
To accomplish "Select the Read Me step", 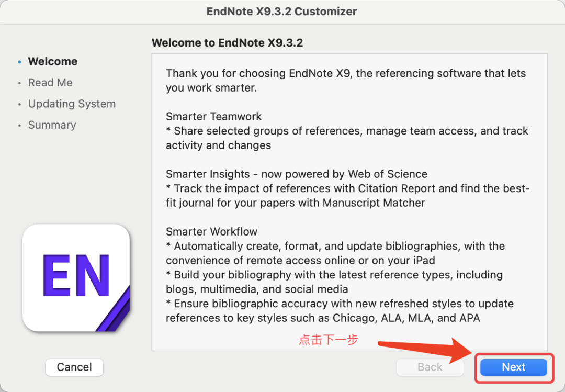I will click(x=50, y=83).
